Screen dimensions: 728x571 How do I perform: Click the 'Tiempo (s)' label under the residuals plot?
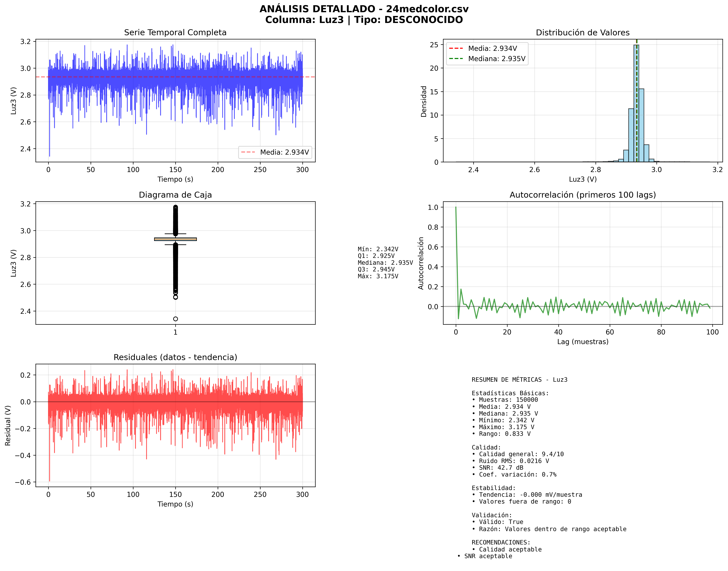[x=175, y=504]
